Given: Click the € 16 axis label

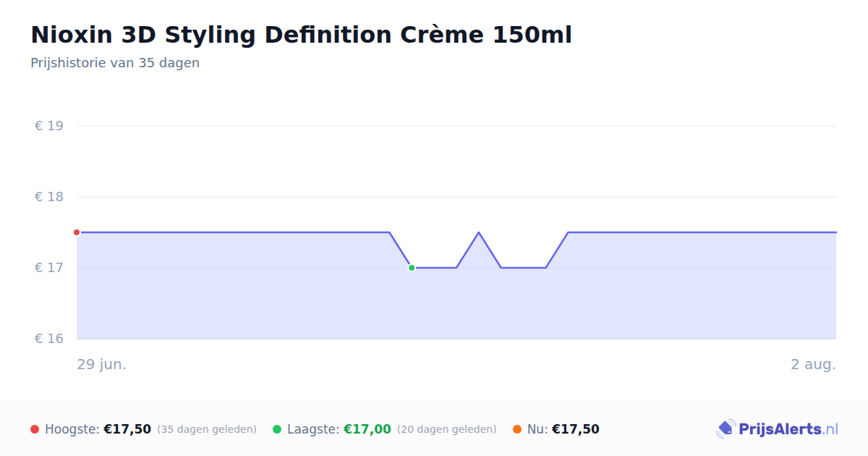Looking at the screenshot, I should 49,339.
